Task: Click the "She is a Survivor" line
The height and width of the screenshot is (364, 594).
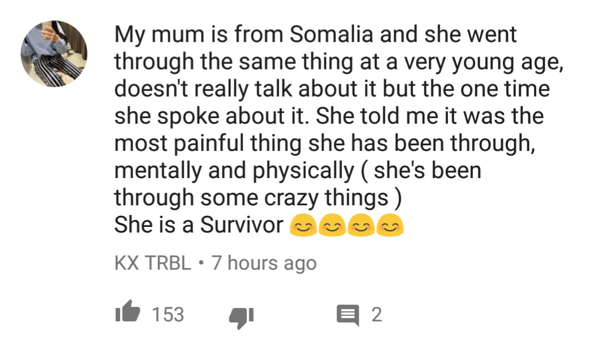Action: pyautogui.click(x=198, y=225)
